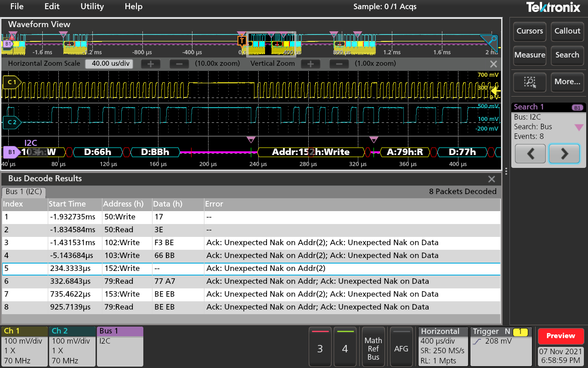This screenshot has height=368, width=588.
Task: Open the Measure panel
Action: (529, 55)
